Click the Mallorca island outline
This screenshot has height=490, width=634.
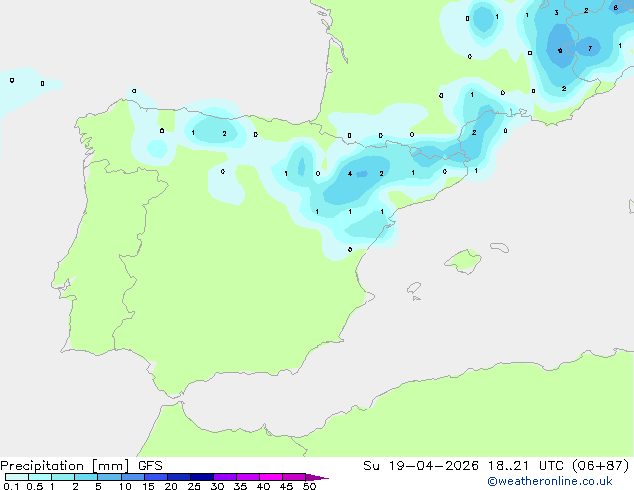[463, 261]
